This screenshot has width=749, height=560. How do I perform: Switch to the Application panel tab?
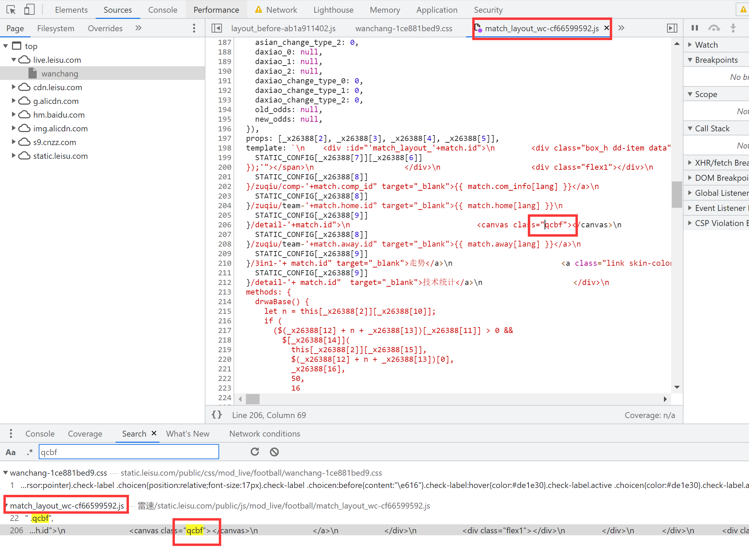click(x=437, y=10)
